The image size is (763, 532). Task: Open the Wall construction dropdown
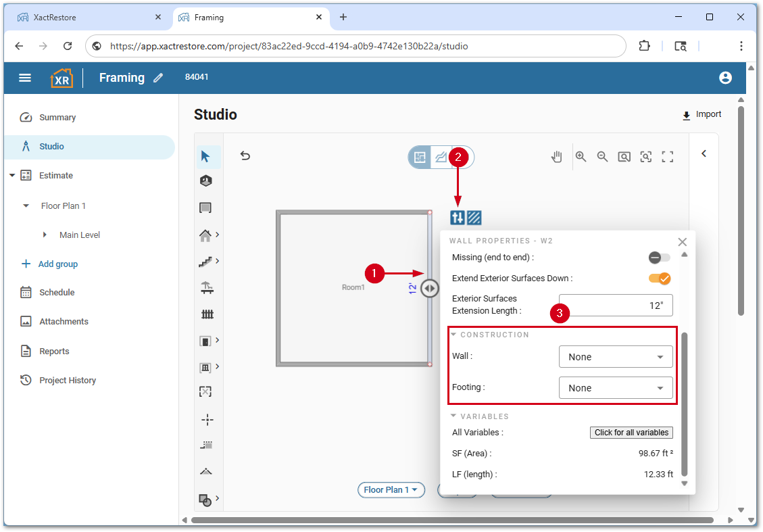pyautogui.click(x=616, y=357)
